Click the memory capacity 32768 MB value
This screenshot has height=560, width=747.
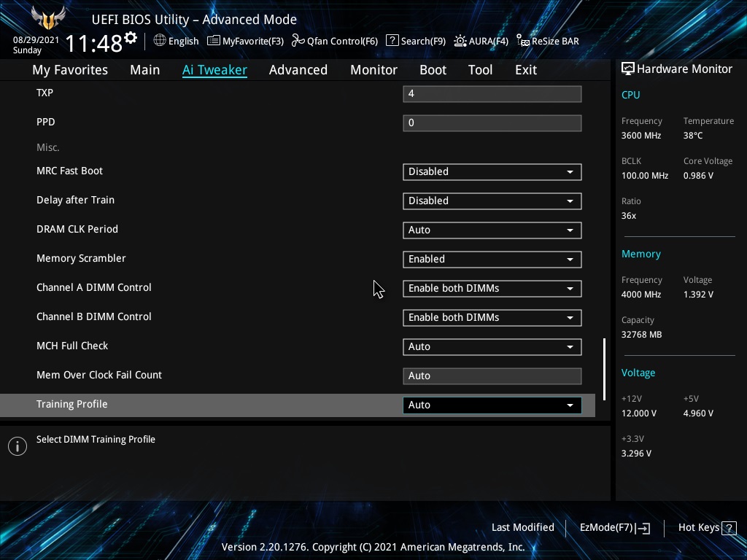pos(642,335)
